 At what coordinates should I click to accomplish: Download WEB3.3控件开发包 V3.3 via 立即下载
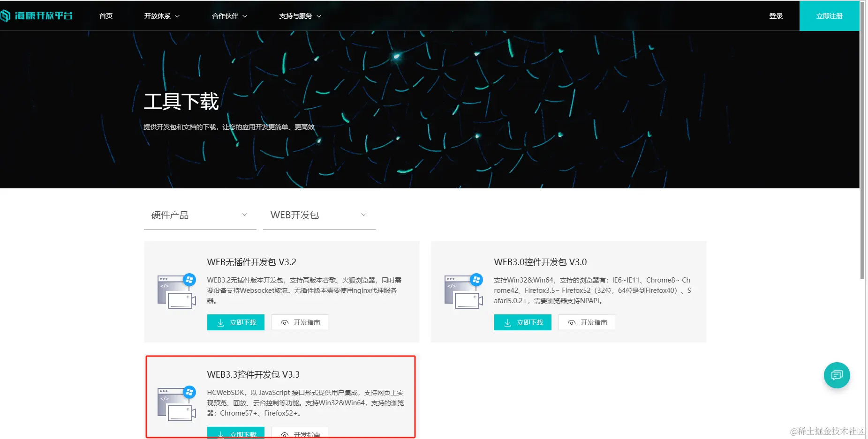pos(236,433)
